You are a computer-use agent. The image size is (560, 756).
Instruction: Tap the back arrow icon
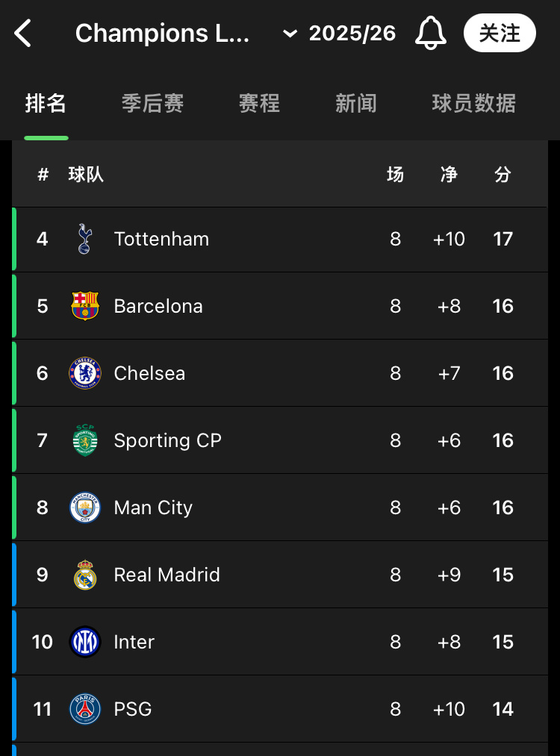23,34
